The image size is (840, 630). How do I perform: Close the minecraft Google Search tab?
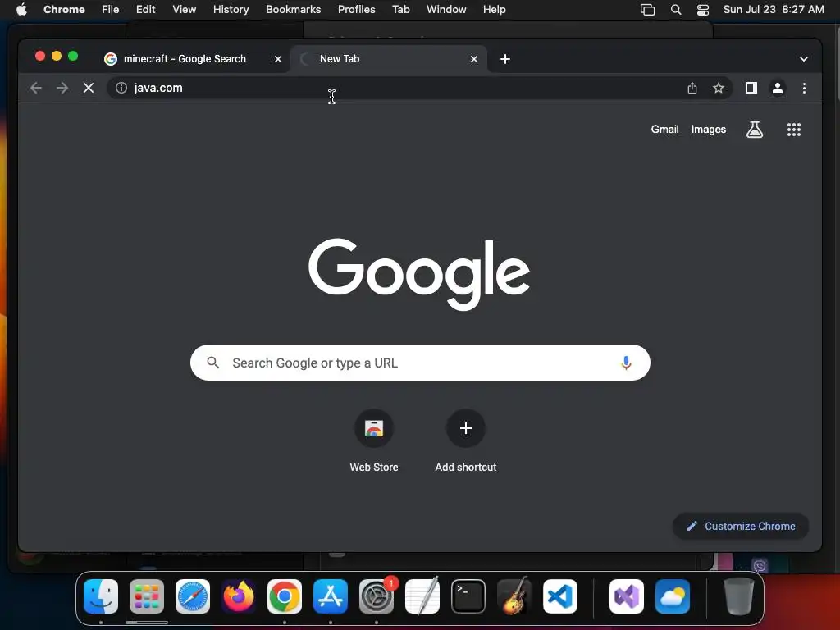(277, 59)
